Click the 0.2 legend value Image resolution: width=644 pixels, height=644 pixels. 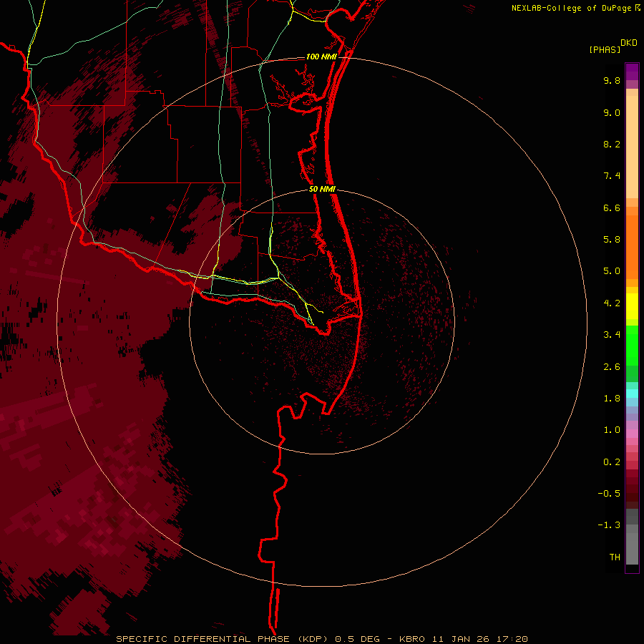[612, 462]
